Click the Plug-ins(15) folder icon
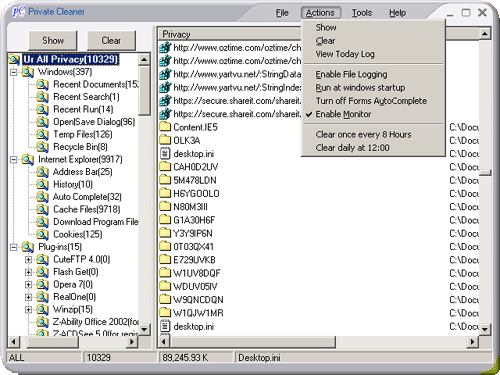Image resolution: width=500 pixels, height=375 pixels. pos(28,247)
